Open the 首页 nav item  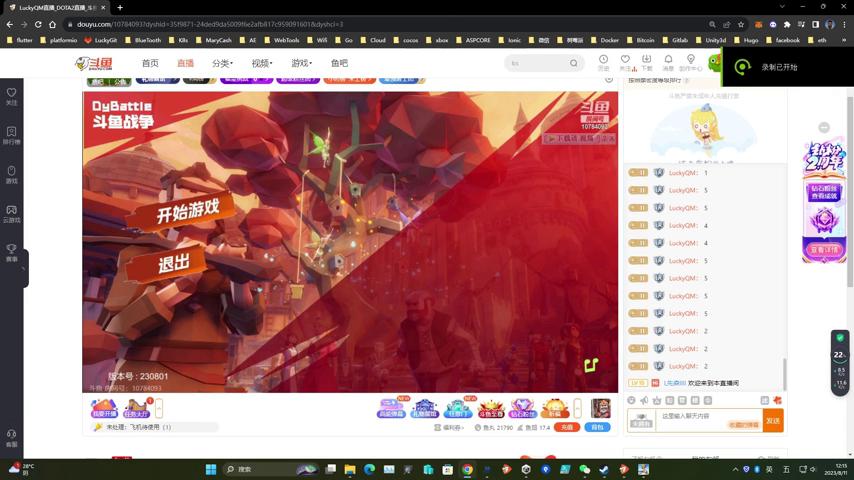coord(150,63)
